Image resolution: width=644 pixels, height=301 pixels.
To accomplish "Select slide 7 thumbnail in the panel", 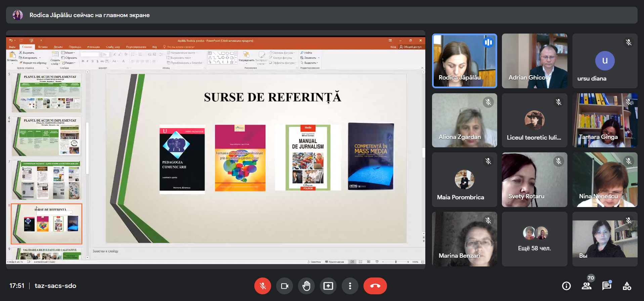I will click(47, 180).
